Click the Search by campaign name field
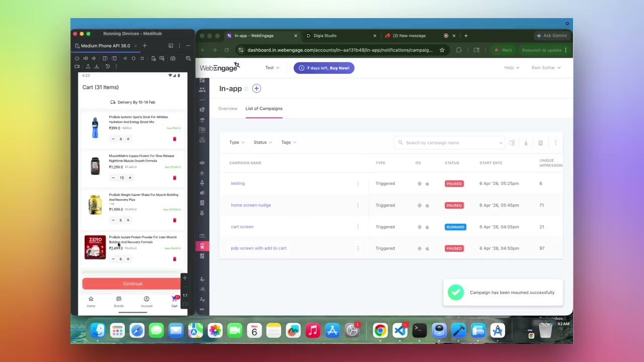 point(449,143)
